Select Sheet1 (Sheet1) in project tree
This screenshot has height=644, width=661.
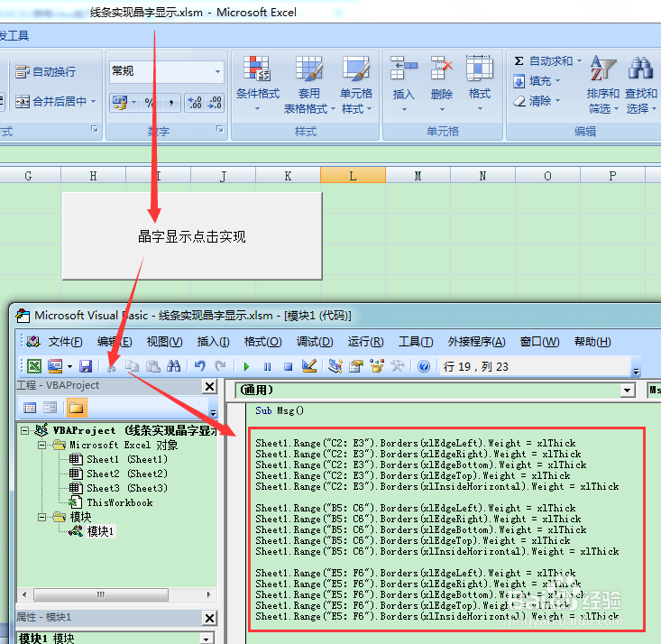[118, 459]
